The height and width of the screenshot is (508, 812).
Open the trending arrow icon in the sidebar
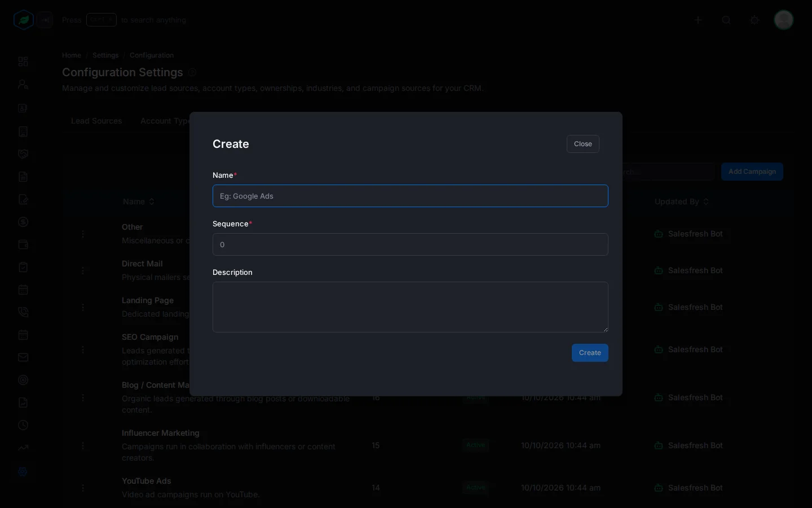23,448
